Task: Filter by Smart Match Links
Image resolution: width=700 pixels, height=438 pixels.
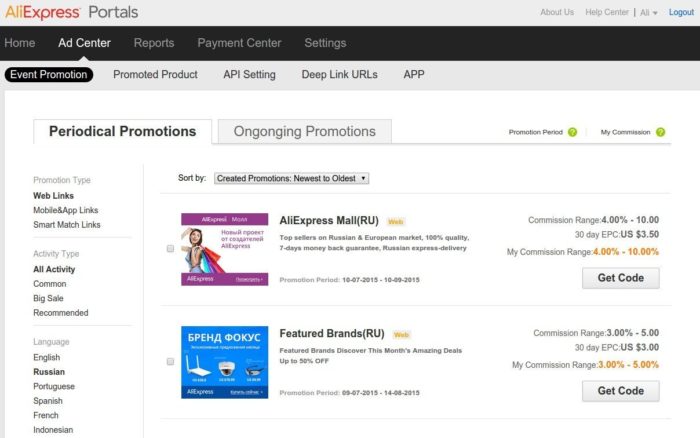Action: 67,225
